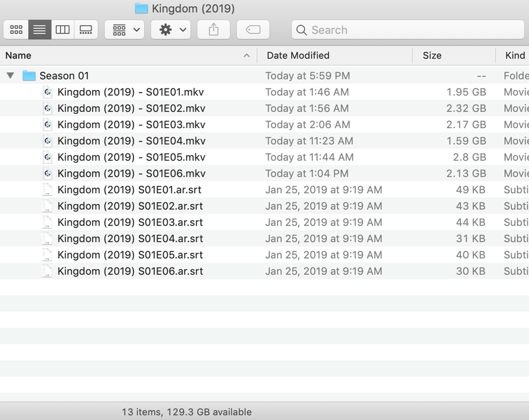Select file Kingdom (2019) - S01E04.mkv
The image size is (529, 420).
pos(131,141)
